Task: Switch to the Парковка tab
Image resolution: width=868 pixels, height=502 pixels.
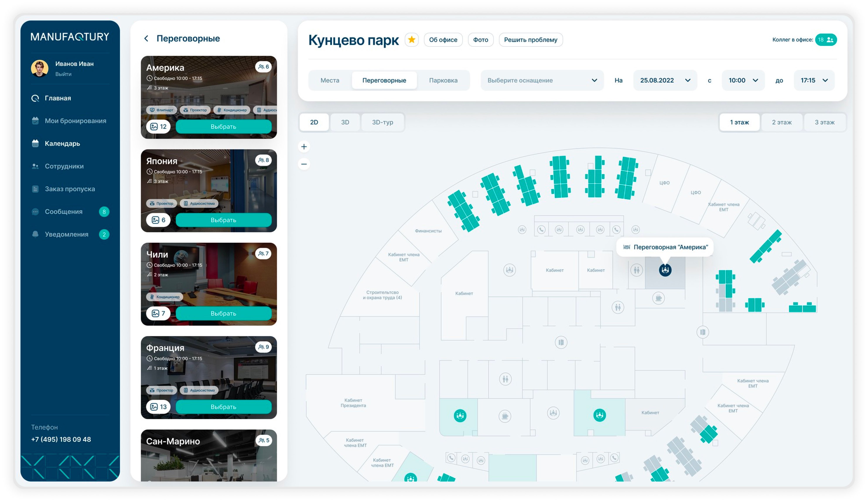Action: coord(443,80)
